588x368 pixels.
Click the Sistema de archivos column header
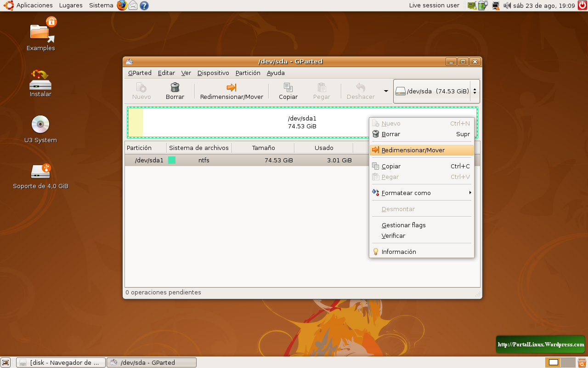[x=199, y=148]
